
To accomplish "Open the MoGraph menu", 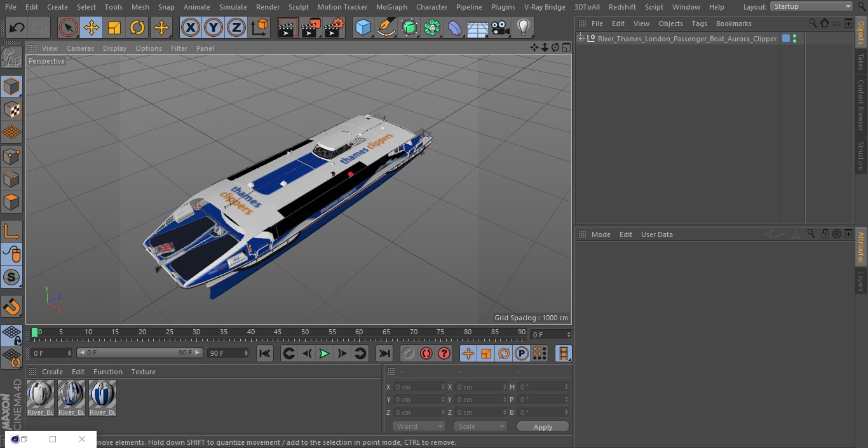I will tap(391, 6).
